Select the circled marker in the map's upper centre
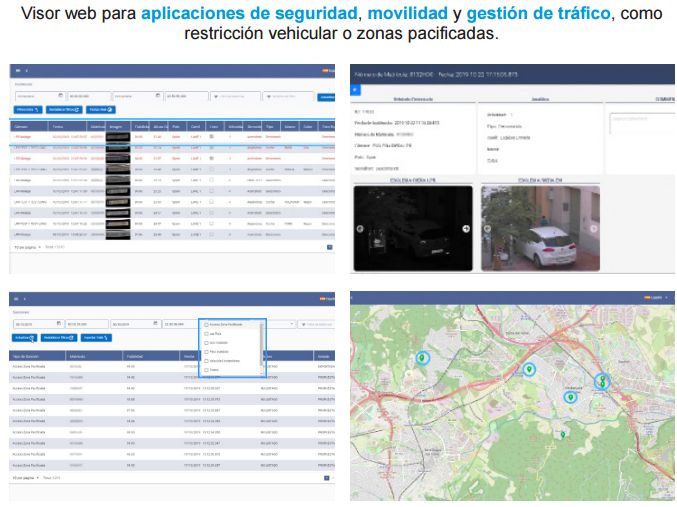This screenshot has height=507, width=677. point(529,369)
